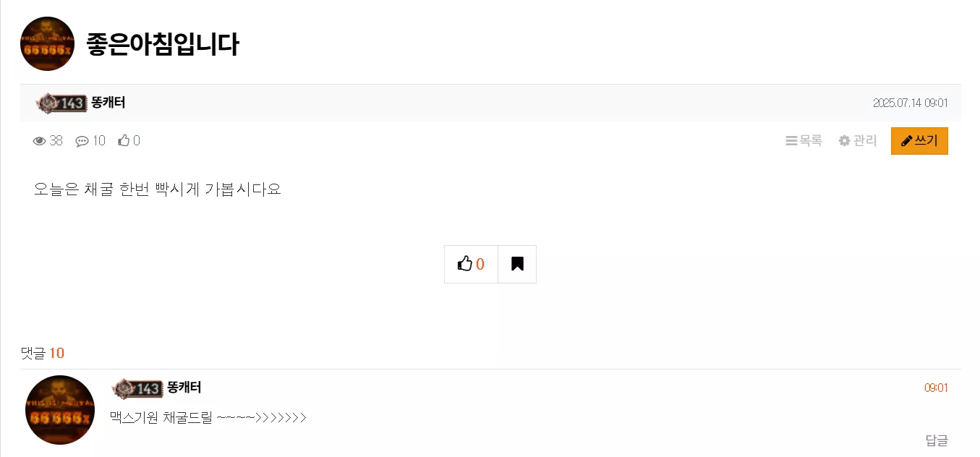Click the author's level 143 badge in header

click(61, 103)
